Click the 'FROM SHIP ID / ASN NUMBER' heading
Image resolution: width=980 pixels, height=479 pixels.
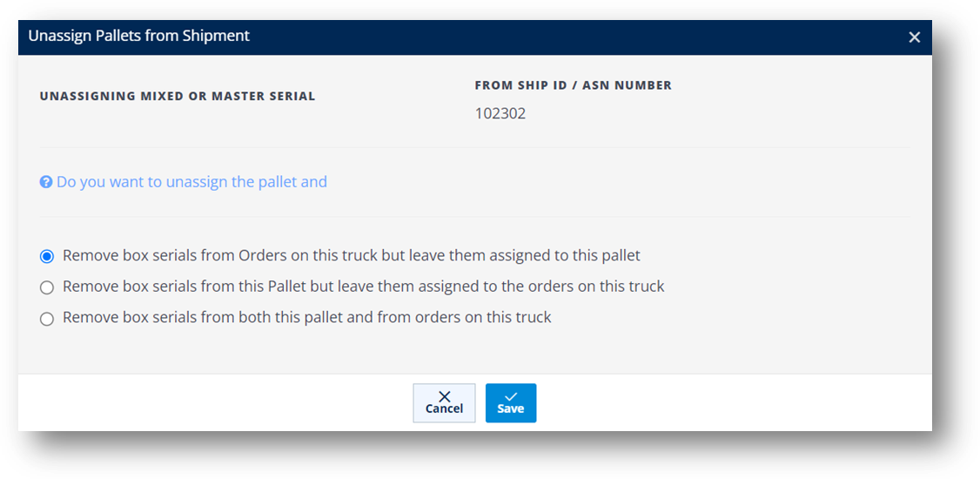[574, 85]
